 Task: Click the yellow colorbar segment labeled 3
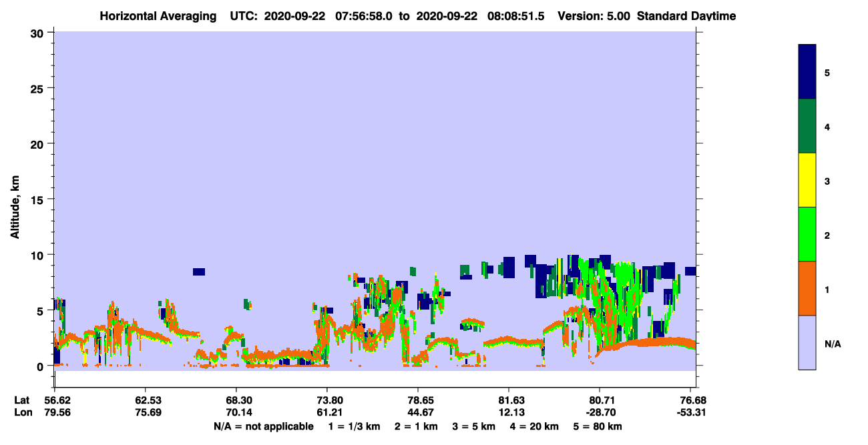(807, 180)
